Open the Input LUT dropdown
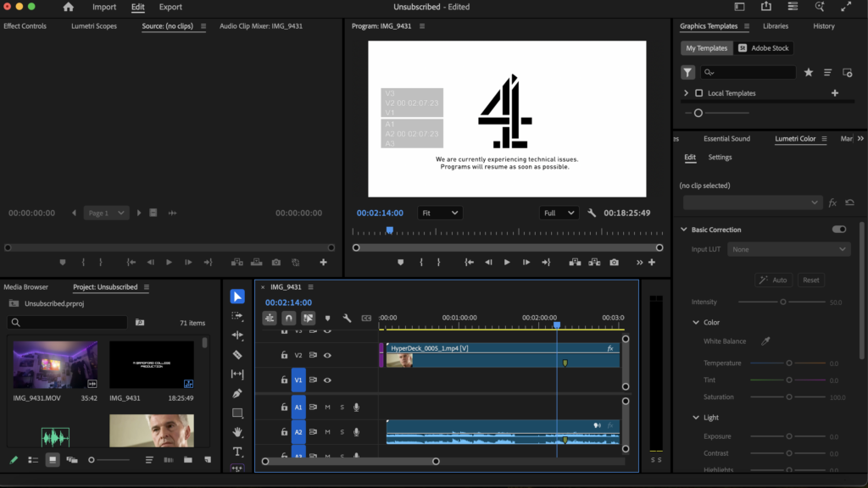 tap(789, 250)
